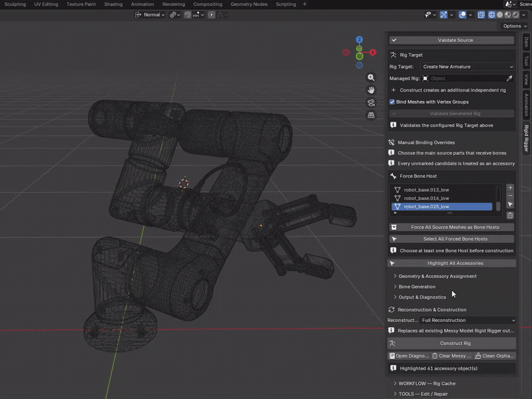Click Construct Rig button

(x=451, y=344)
